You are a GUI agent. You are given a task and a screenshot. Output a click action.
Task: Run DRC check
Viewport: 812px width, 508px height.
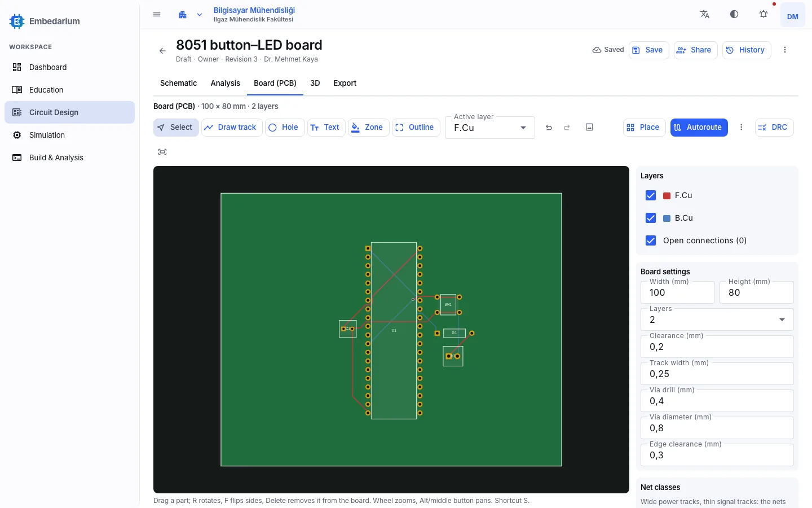(x=774, y=128)
